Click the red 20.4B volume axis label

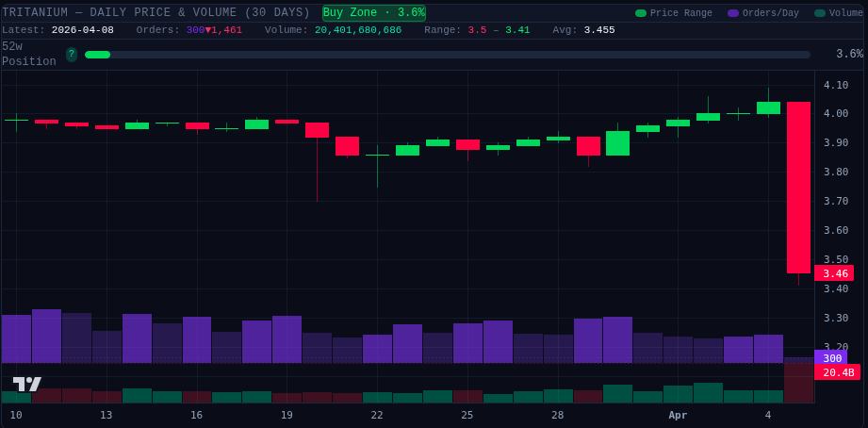[837, 372]
